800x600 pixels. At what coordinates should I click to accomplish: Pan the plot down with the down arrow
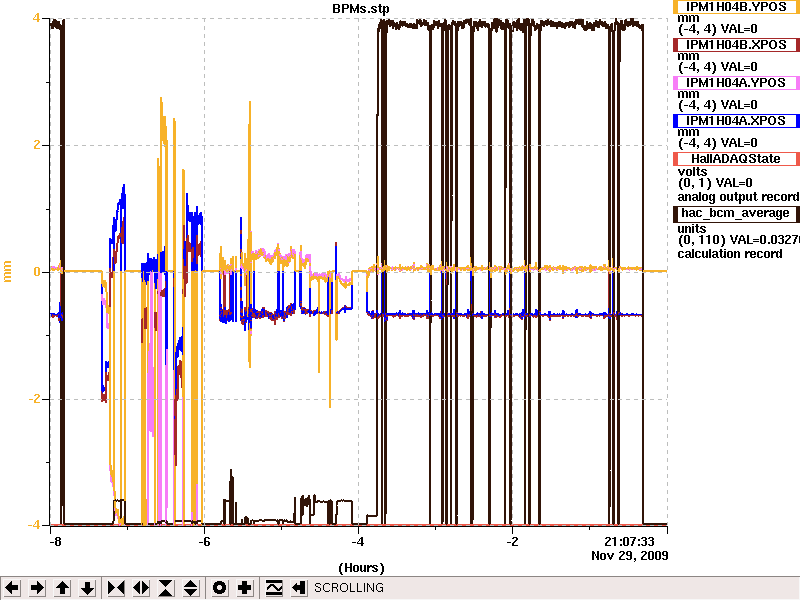[x=88, y=588]
